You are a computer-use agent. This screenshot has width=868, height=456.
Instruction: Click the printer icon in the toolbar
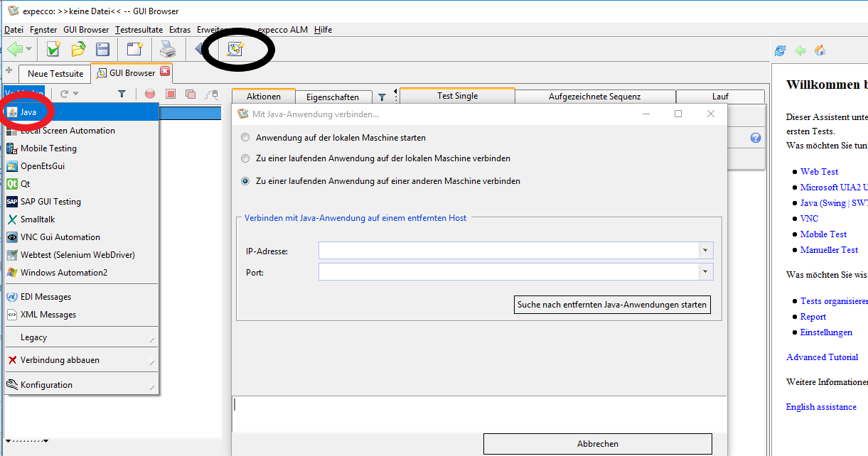167,49
